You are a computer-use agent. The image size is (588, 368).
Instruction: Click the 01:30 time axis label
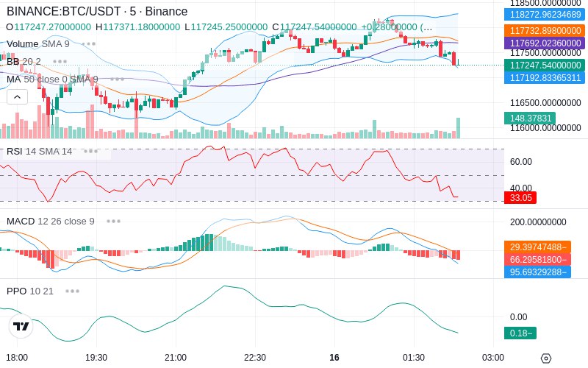[414, 358]
